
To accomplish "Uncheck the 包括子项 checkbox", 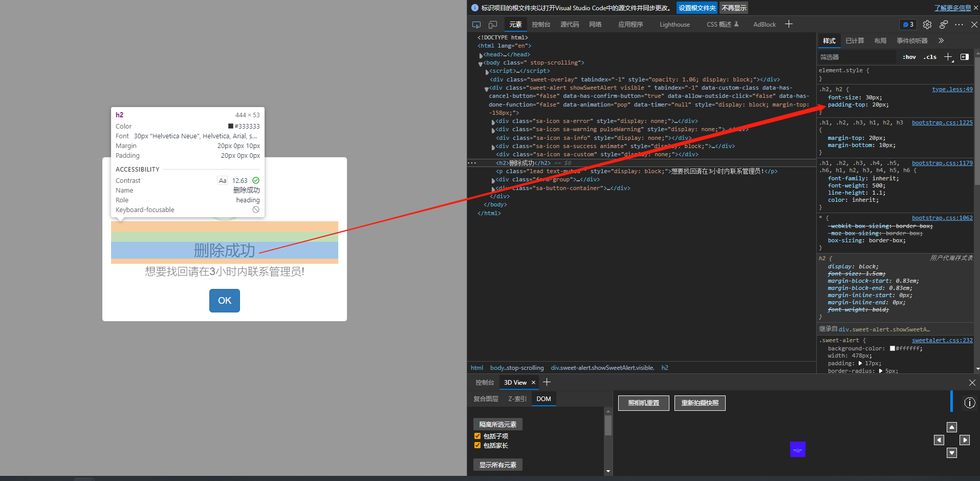I will (x=477, y=436).
